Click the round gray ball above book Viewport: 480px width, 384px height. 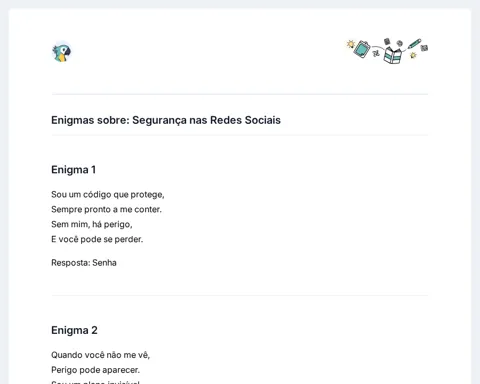click(x=399, y=43)
